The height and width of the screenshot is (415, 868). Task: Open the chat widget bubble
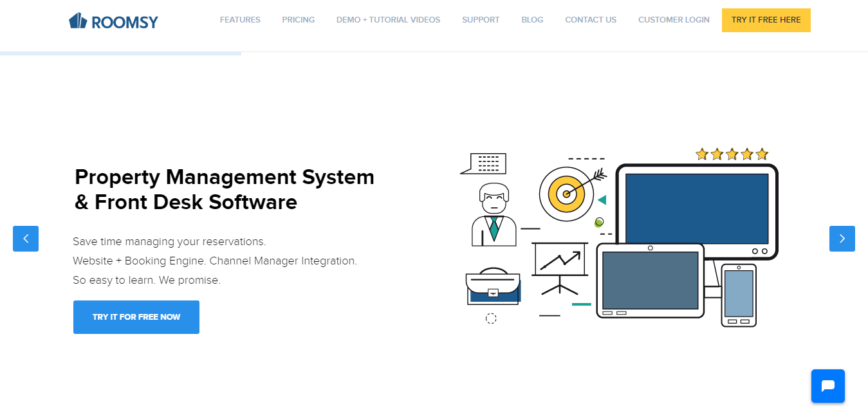(x=827, y=386)
